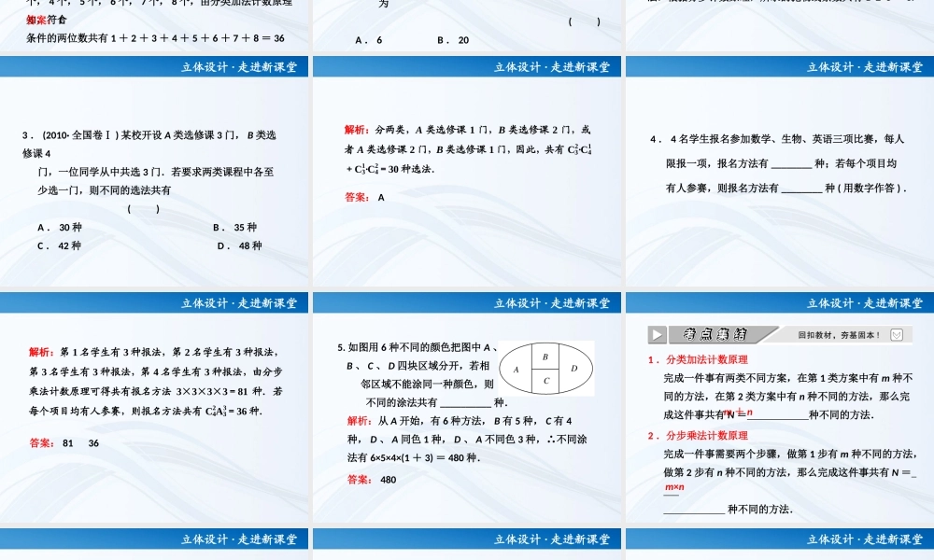Click option A. 30种

coord(60,228)
